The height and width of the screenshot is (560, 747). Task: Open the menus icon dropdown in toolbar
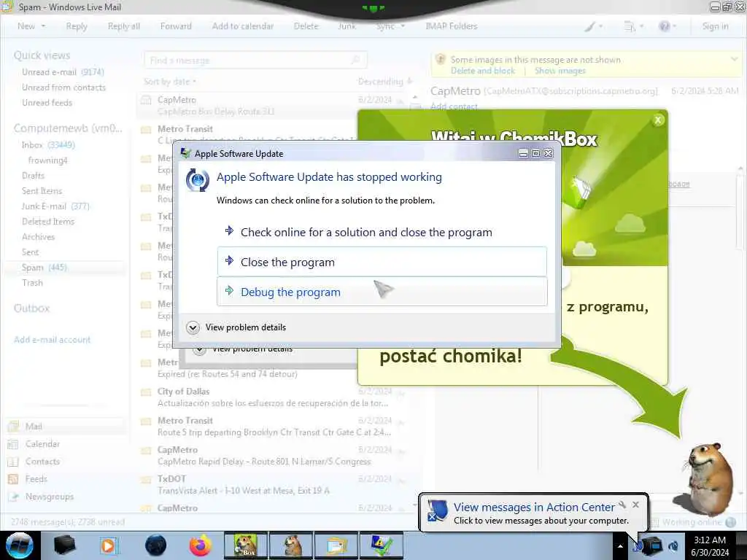click(x=634, y=27)
